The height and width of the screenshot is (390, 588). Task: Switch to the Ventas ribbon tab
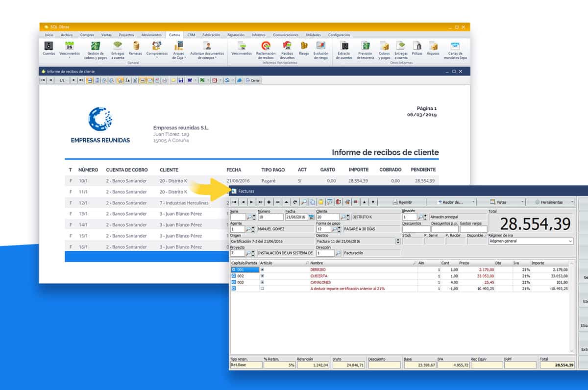(x=106, y=35)
